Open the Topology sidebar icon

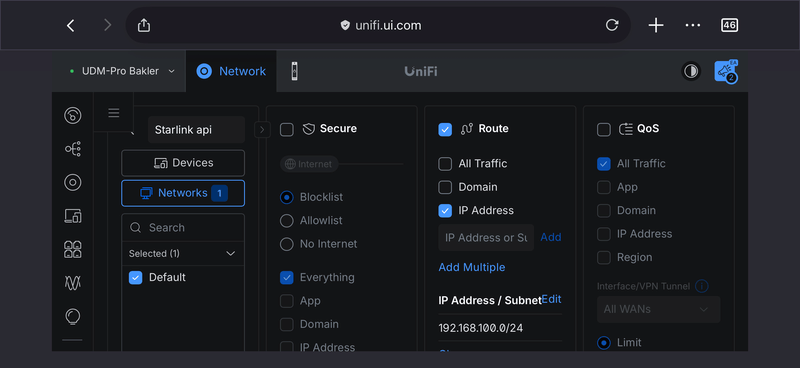click(x=72, y=149)
